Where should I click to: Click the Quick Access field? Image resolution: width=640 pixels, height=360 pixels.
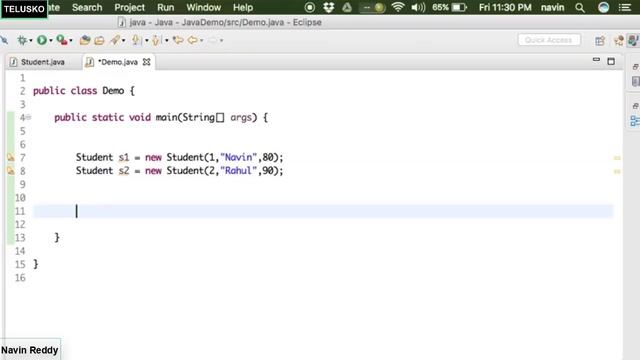pos(549,40)
